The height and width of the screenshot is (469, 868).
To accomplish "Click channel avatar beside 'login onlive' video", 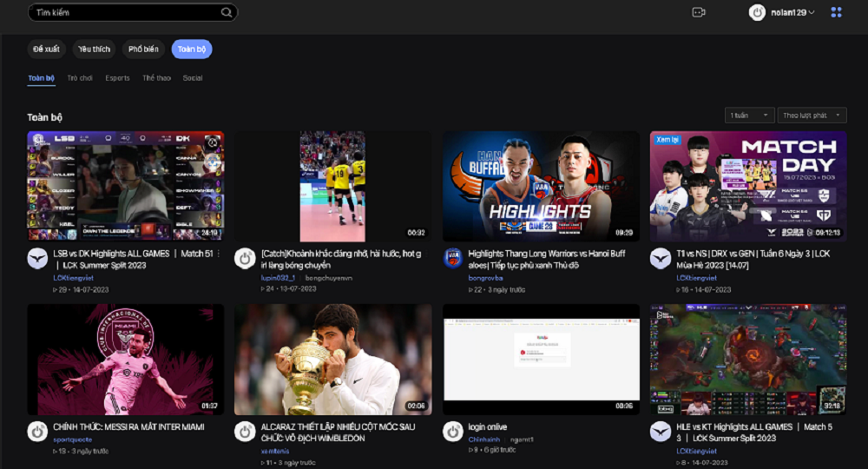I will [452, 432].
